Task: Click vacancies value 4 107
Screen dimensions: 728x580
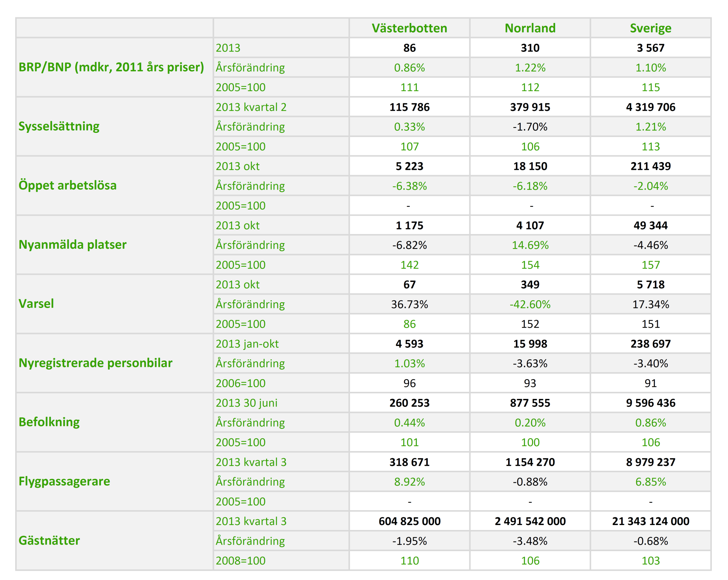Action: pos(530,226)
